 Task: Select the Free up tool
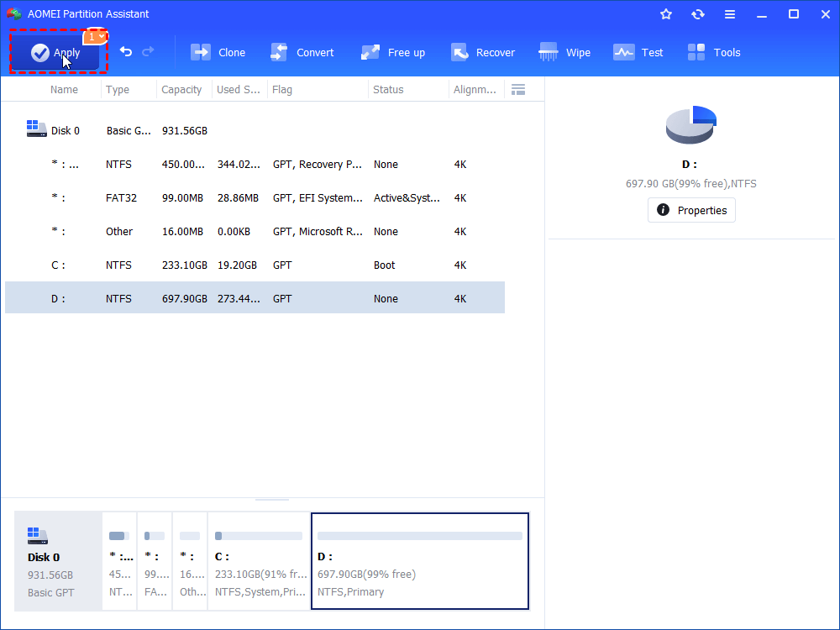pyautogui.click(x=393, y=52)
